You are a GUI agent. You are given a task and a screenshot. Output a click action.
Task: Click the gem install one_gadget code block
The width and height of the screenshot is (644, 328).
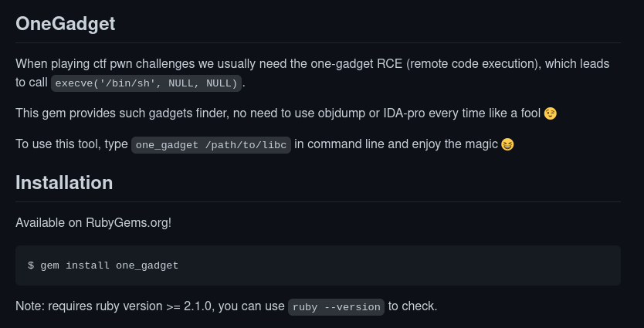(x=318, y=265)
